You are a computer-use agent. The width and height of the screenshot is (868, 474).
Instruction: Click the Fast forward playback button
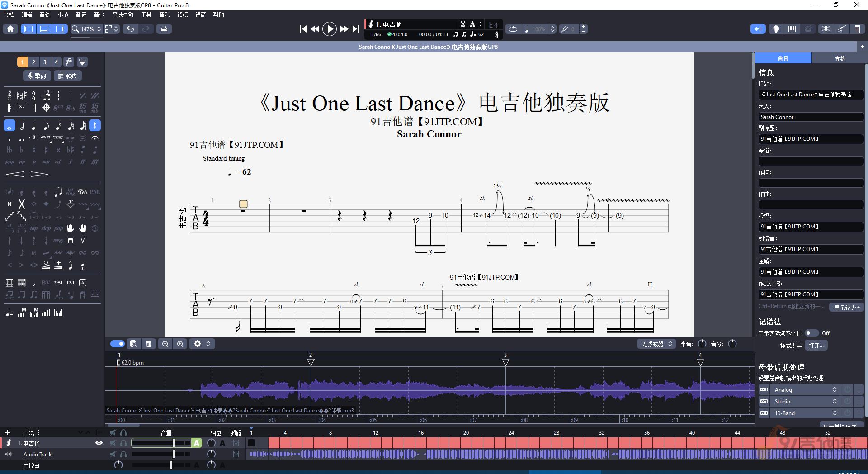pyautogui.click(x=344, y=29)
